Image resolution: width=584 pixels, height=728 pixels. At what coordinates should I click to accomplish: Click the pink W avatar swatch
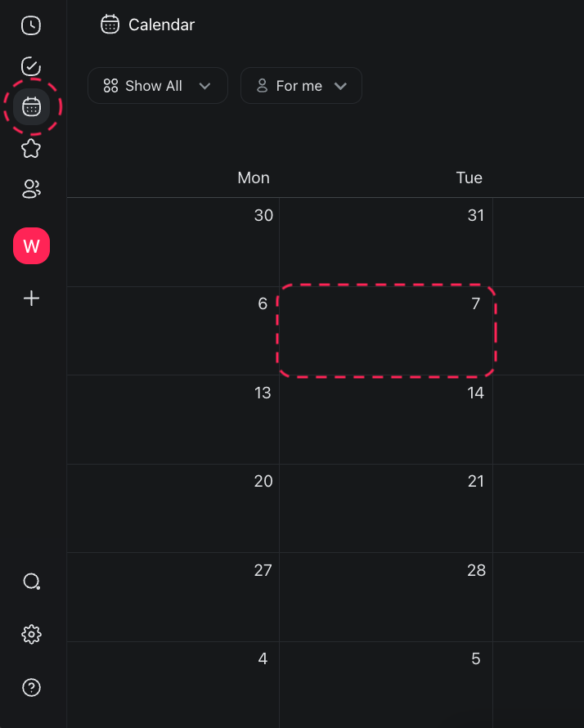pos(31,245)
